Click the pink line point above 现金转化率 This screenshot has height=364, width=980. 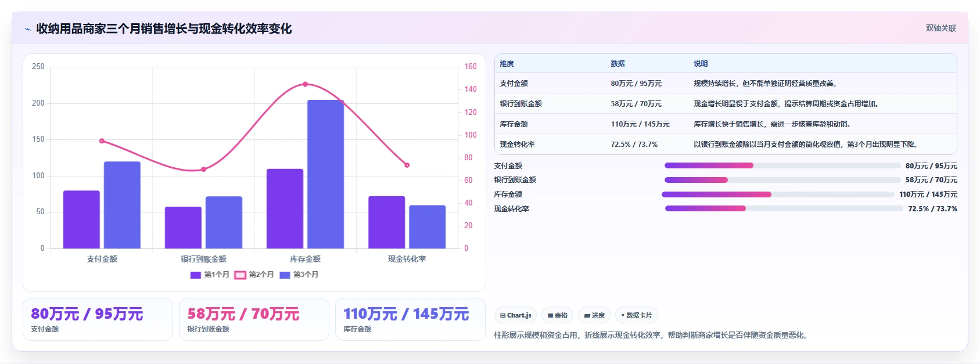(x=407, y=165)
